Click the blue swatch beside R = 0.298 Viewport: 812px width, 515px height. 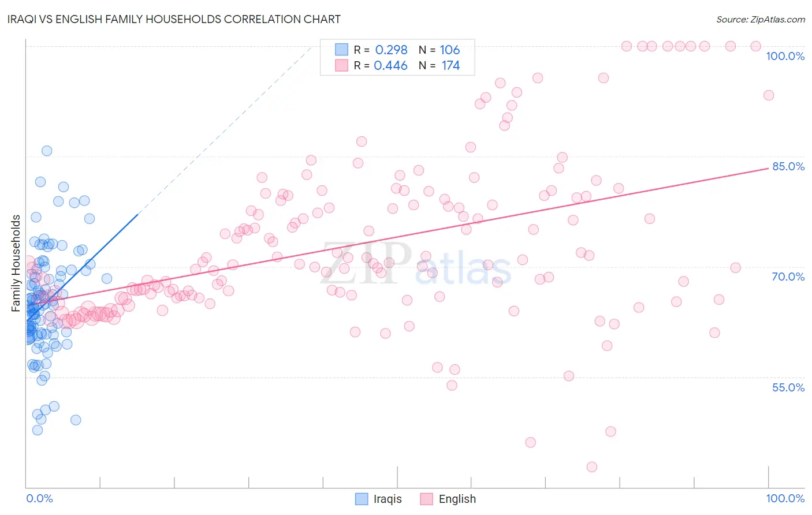342,50
